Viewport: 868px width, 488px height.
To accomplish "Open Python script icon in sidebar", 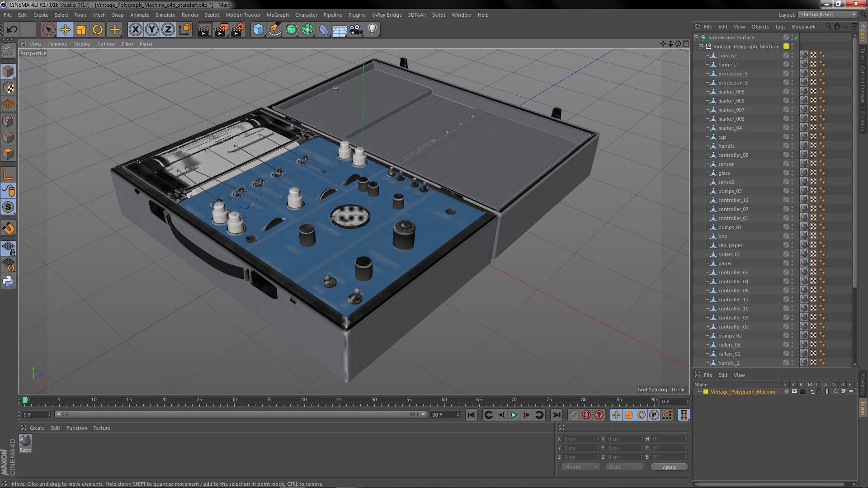I will point(8,281).
